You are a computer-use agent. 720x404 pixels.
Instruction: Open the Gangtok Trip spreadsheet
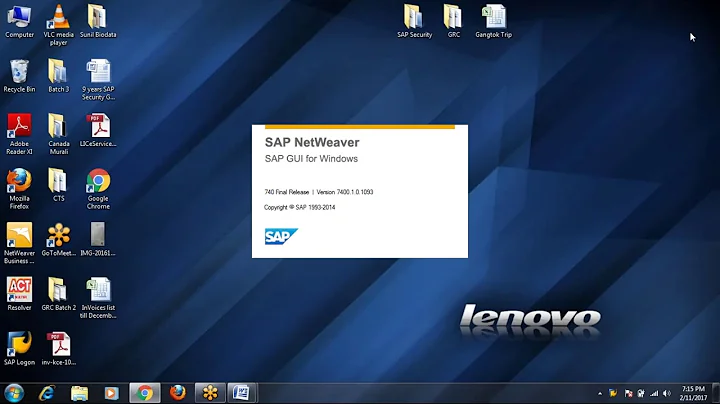[494, 22]
